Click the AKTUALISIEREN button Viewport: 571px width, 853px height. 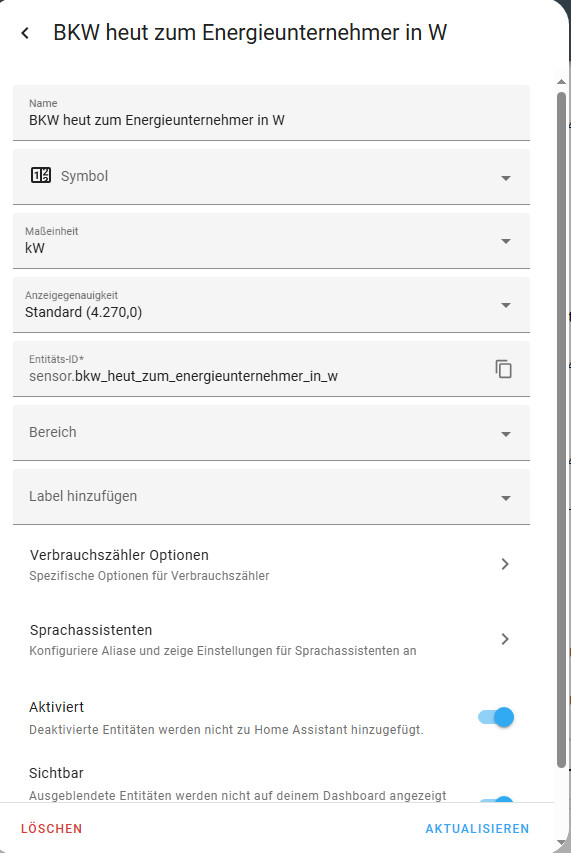click(x=477, y=829)
